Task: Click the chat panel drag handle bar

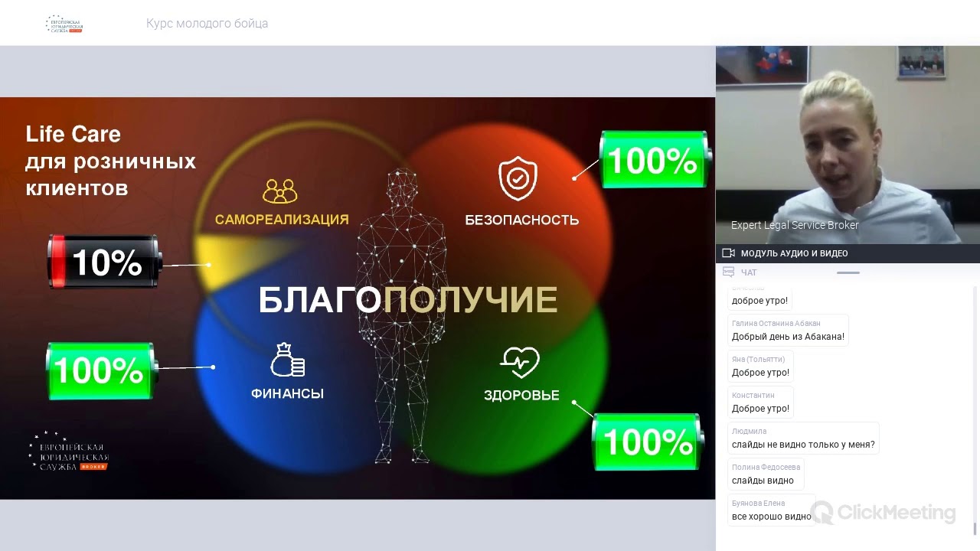Action: pyautogui.click(x=848, y=272)
